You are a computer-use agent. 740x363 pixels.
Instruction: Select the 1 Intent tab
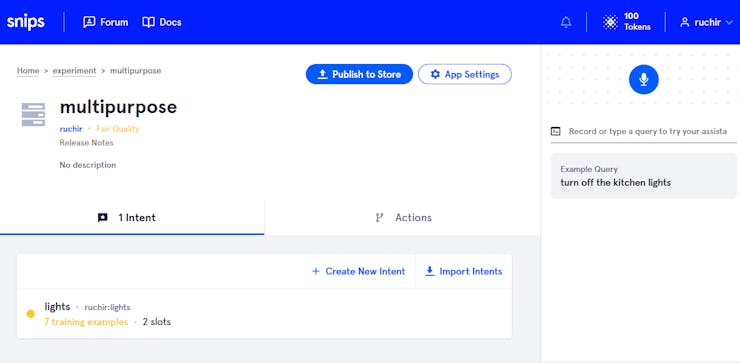click(132, 218)
